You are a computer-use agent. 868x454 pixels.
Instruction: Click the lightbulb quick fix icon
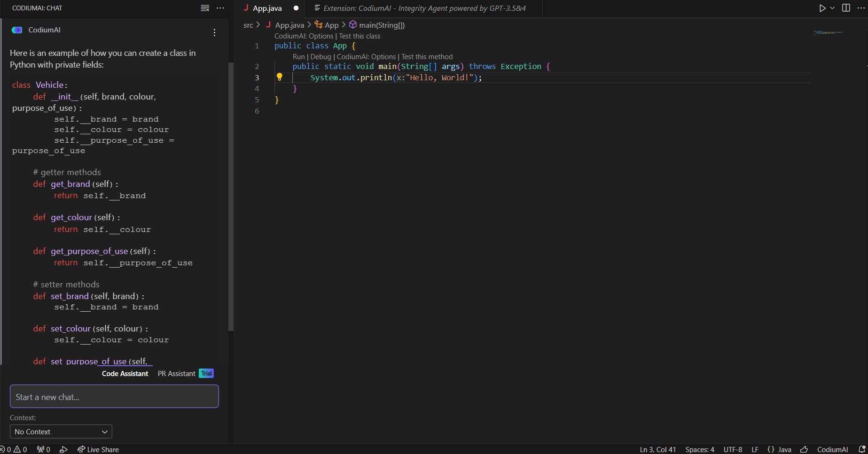point(279,77)
